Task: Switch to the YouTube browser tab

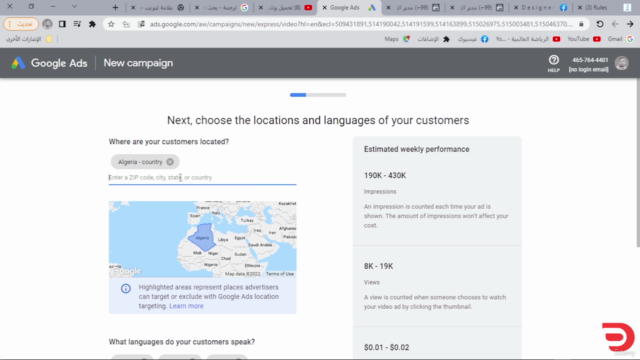Action: pyautogui.click(x=287, y=7)
